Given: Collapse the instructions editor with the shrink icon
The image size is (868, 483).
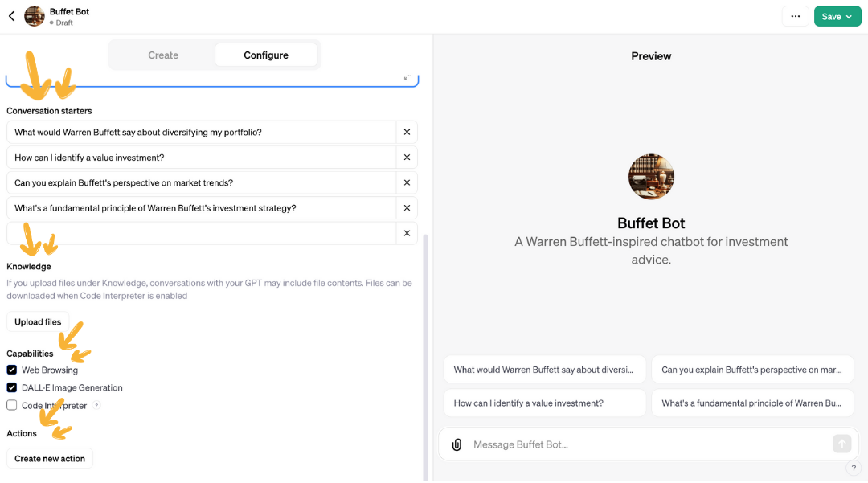Looking at the screenshot, I should [407, 78].
